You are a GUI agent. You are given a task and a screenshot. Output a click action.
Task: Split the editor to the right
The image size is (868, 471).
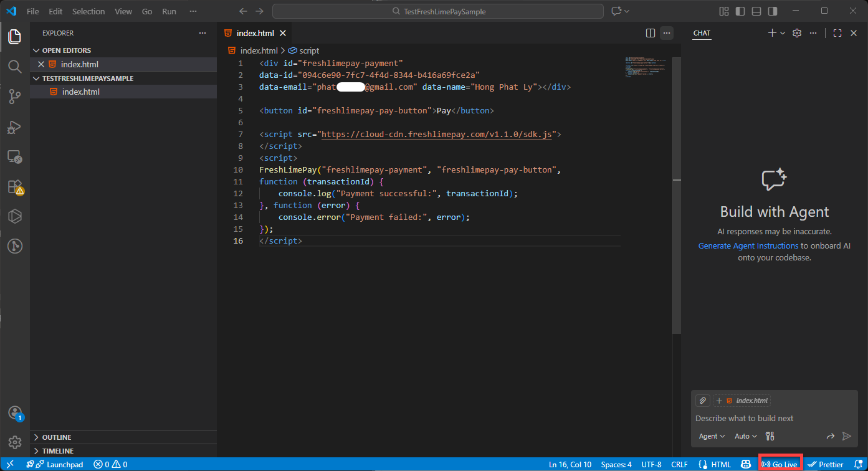pos(650,33)
